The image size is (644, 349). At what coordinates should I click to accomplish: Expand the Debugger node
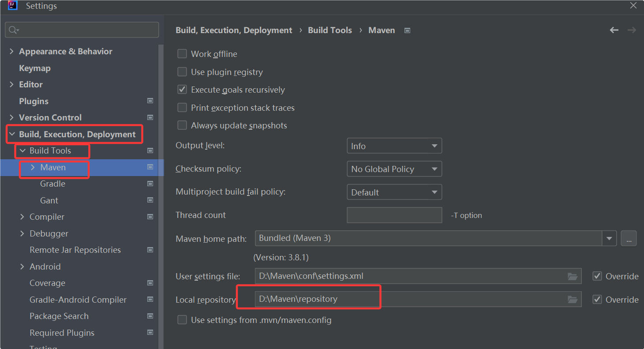coord(22,233)
